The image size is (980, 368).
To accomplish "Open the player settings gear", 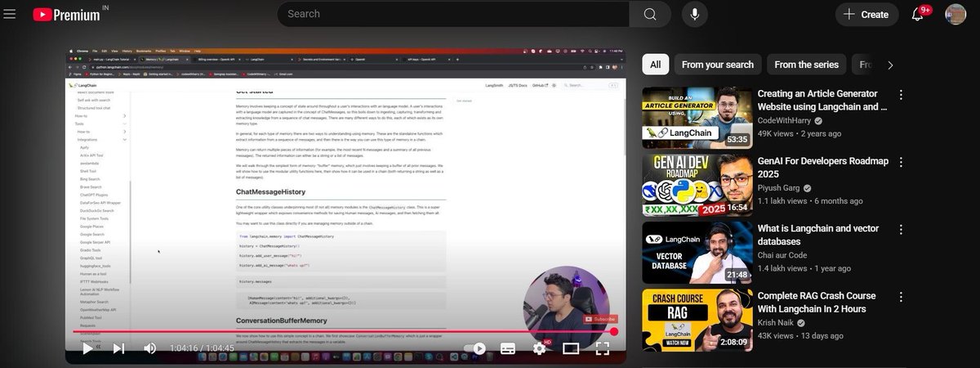I will pos(540,348).
